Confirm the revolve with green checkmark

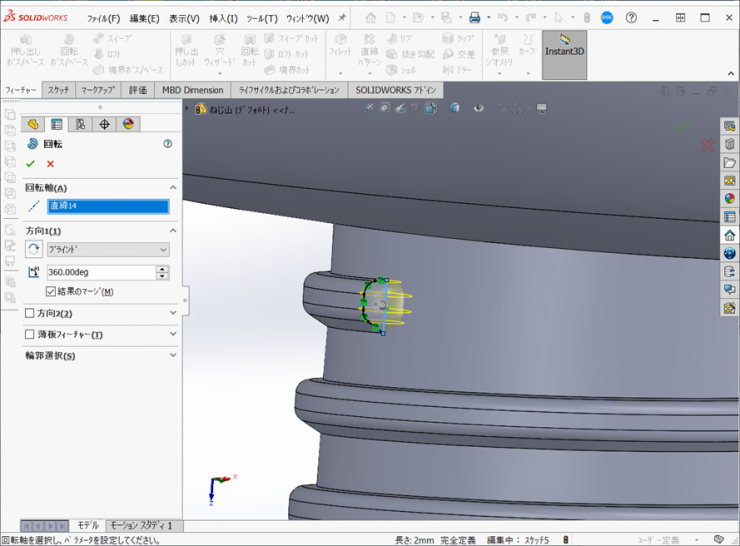(x=31, y=164)
